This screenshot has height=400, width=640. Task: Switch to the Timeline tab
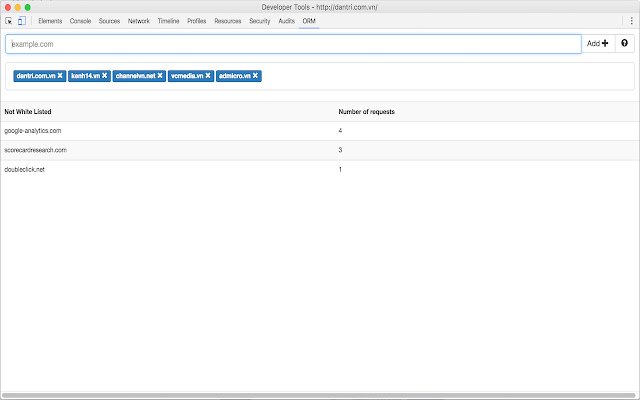click(x=169, y=21)
